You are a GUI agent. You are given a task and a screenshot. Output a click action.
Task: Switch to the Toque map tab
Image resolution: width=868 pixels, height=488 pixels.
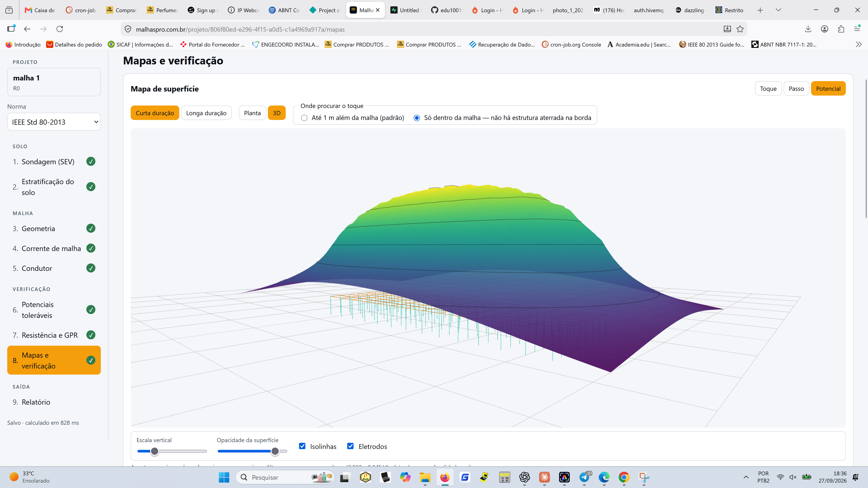click(768, 89)
